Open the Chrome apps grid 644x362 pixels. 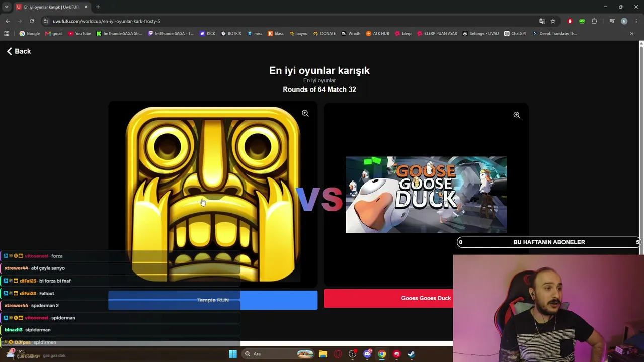pos(7,34)
